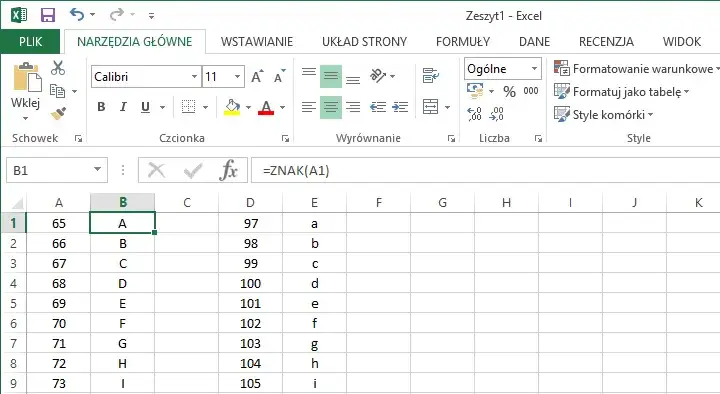
Task: Select all cells with the corner triangle
Action: (x=17, y=203)
